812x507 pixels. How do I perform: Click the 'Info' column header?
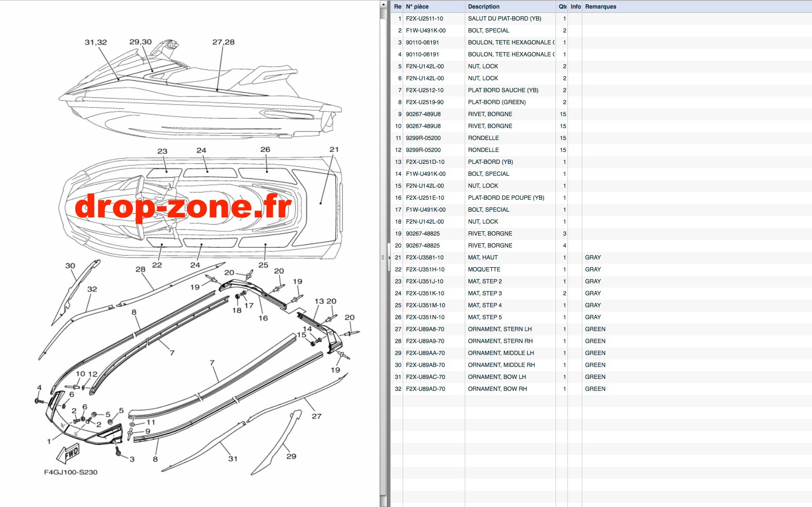tap(575, 7)
